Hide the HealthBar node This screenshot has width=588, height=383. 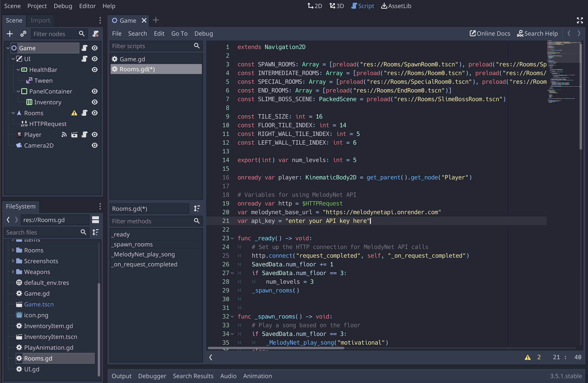pyautogui.click(x=95, y=70)
